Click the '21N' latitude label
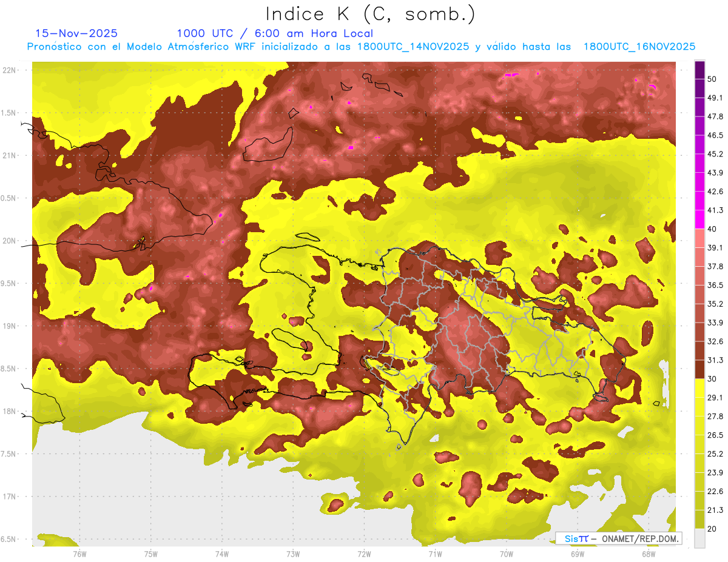The image size is (728, 562). 10,155
